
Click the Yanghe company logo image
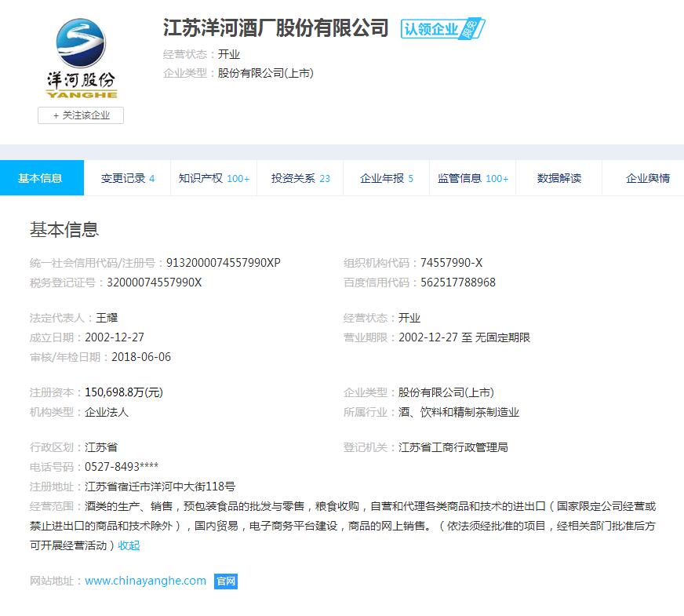click(x=81, y=58)
